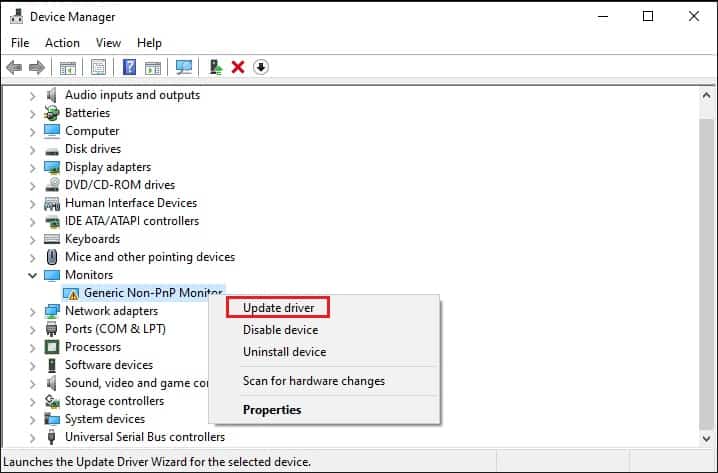Click the scrollbar up arrow
Image resolution: width=718 pixels, height=473 pixels.
[706, 96]
